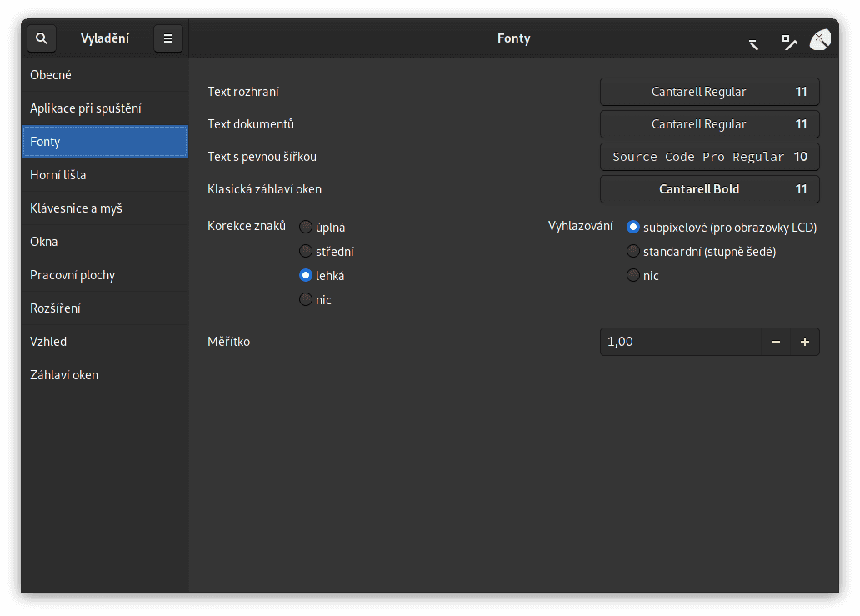The height and width of the screenshot is (616, 860).
Task: Open the hamburger menu in header bar
Action: click(168, 38)
